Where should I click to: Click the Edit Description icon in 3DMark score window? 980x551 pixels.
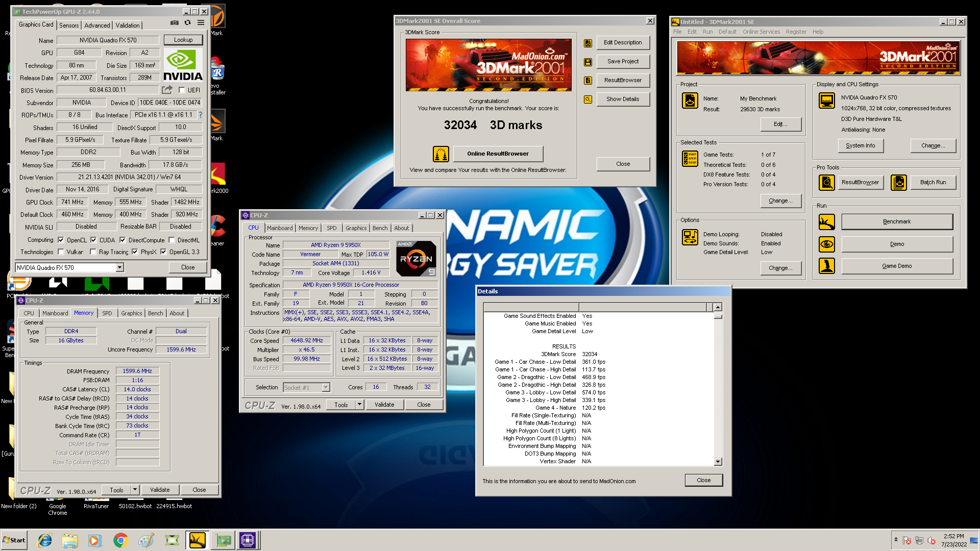pyautogui.click(x=588, y=43)
